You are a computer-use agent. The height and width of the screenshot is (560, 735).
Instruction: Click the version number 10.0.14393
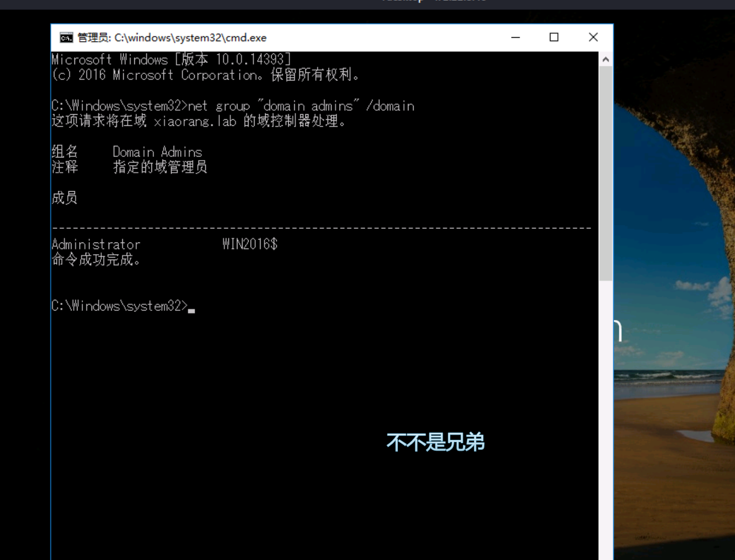click(x=250, y=60)
